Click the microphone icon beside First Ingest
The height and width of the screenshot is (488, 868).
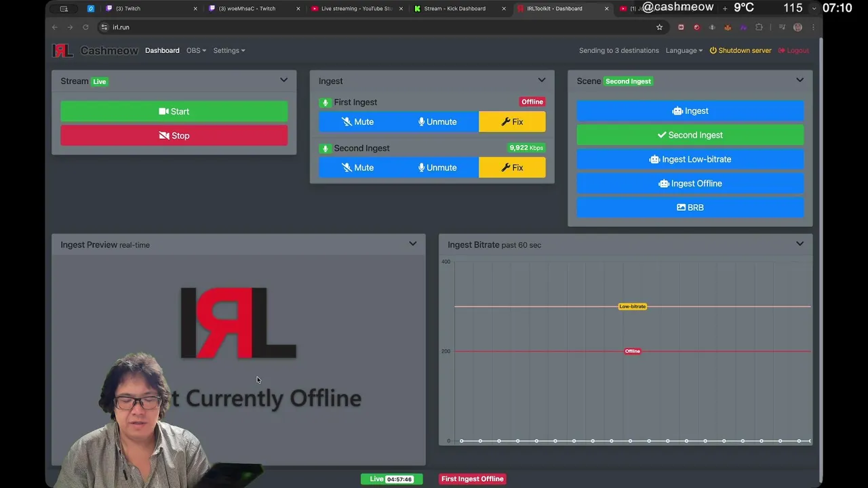[325, 102]
